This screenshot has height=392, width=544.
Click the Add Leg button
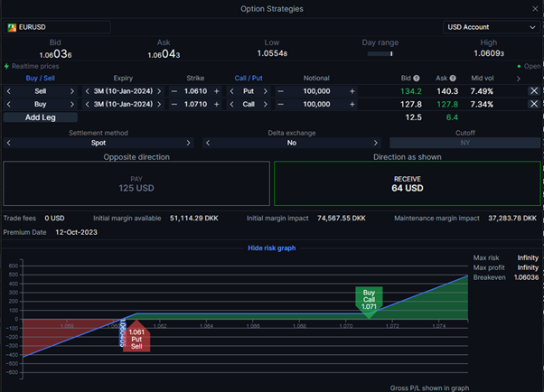click(41, 117)
